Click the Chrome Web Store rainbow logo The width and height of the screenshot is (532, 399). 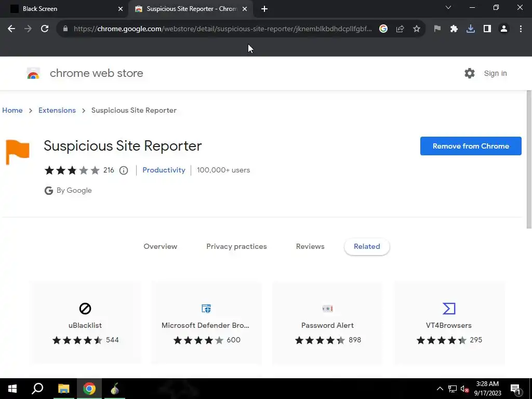(x=33, y=73)
